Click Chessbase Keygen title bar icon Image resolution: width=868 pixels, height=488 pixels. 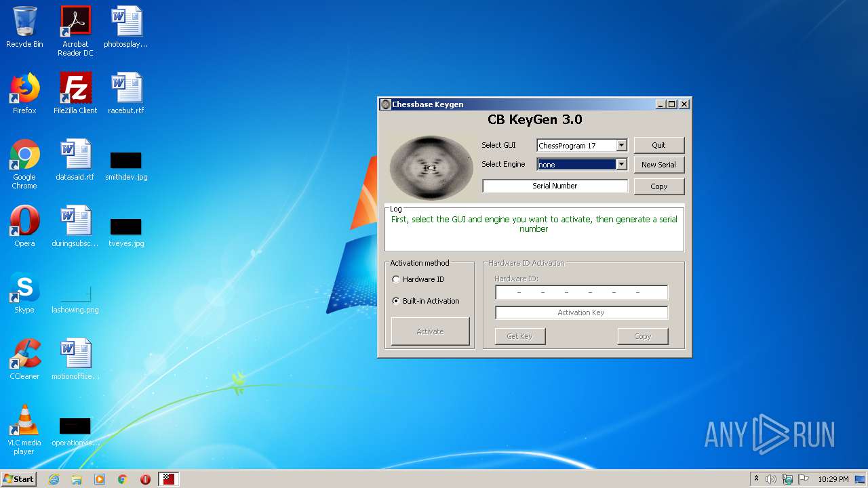[x=386, y=104]
